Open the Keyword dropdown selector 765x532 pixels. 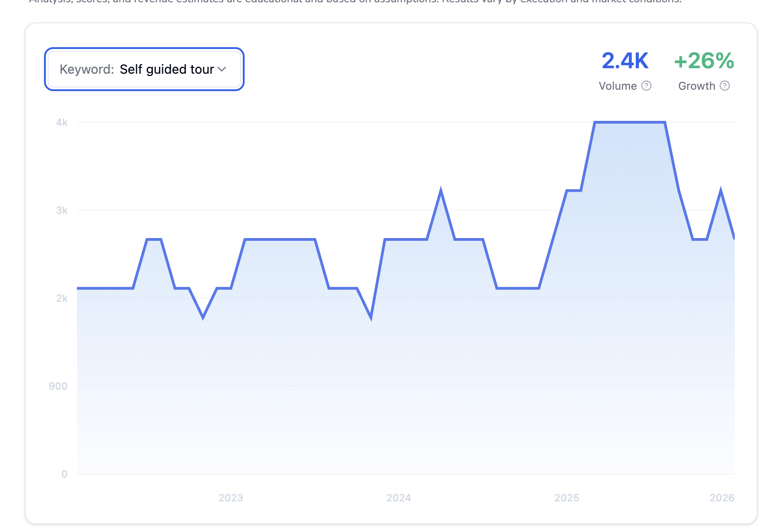pos(144,69)
